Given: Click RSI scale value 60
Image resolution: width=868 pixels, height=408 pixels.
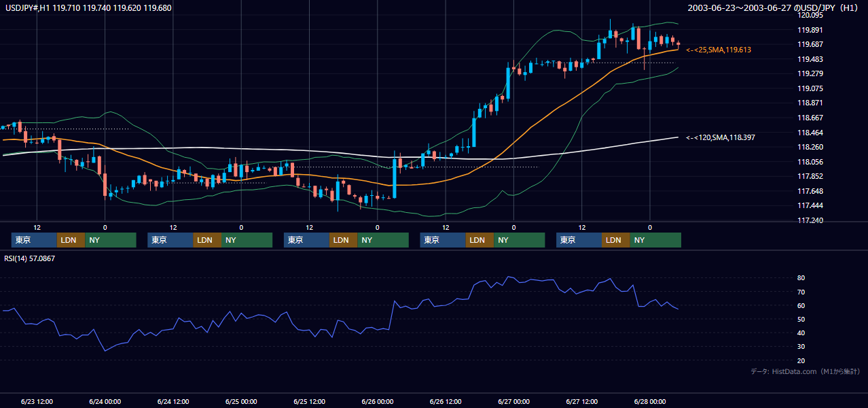Looking at the screenshot, I should pos(801,305).
